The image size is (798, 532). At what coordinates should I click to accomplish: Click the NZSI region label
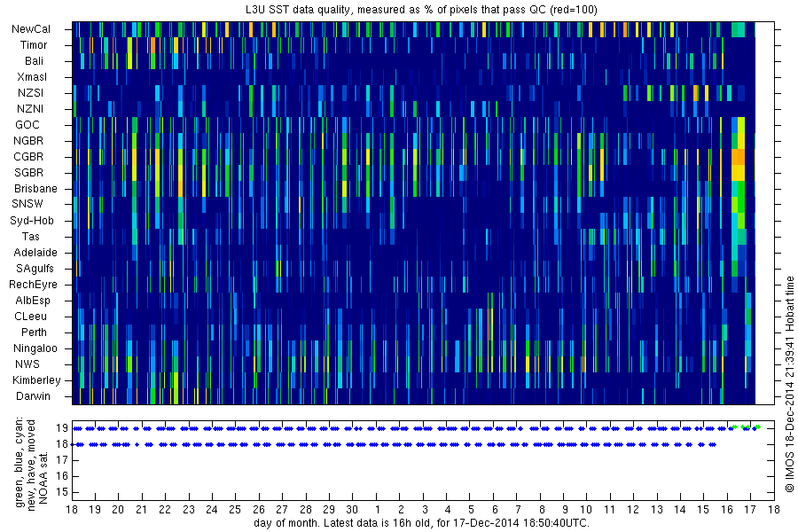click(30, 93)
